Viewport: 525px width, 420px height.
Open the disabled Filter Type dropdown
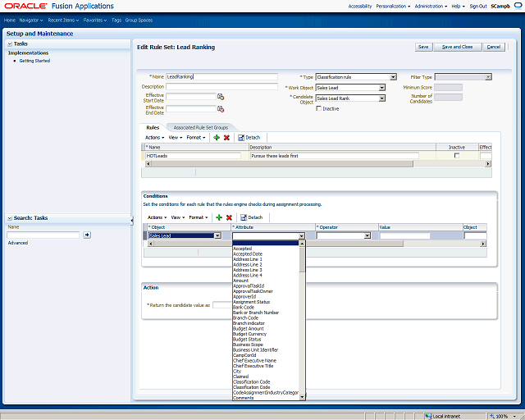coord(488,77)
